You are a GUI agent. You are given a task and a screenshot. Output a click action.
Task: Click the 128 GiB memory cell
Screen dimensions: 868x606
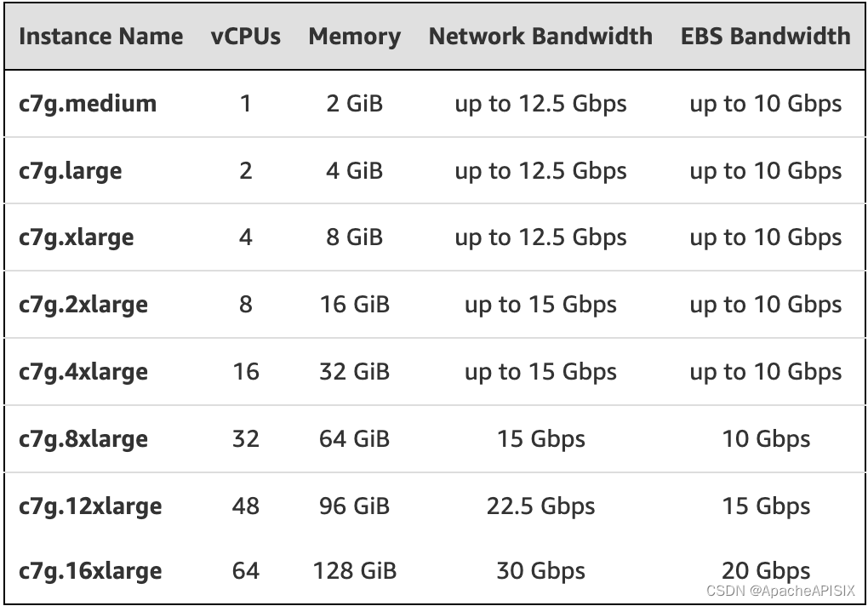[354, 570]
